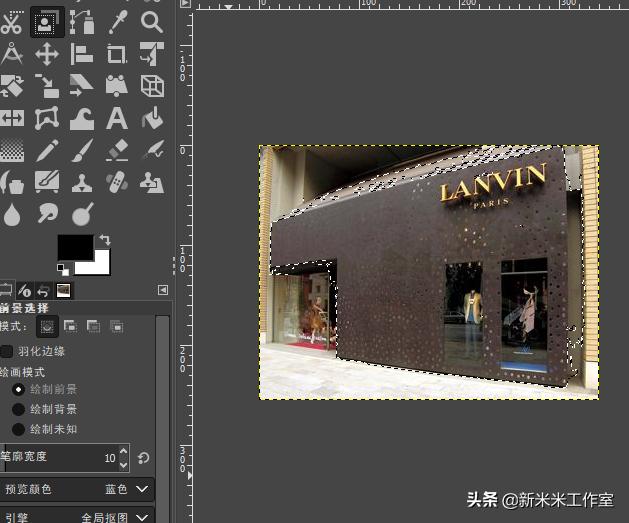Screen dimensions: 629x523
Task: Activate the Crop tool
Action: pyautogui.click(x=117, y=54)
